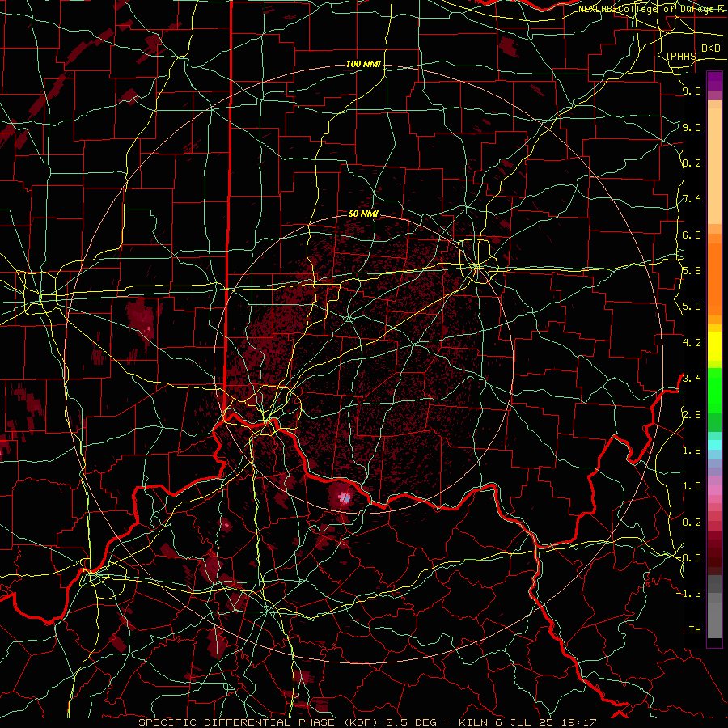Click the 5.0 scale value label
Viewport: 728px width, 728px height.
pyautogui.click(x=692, y=307)
